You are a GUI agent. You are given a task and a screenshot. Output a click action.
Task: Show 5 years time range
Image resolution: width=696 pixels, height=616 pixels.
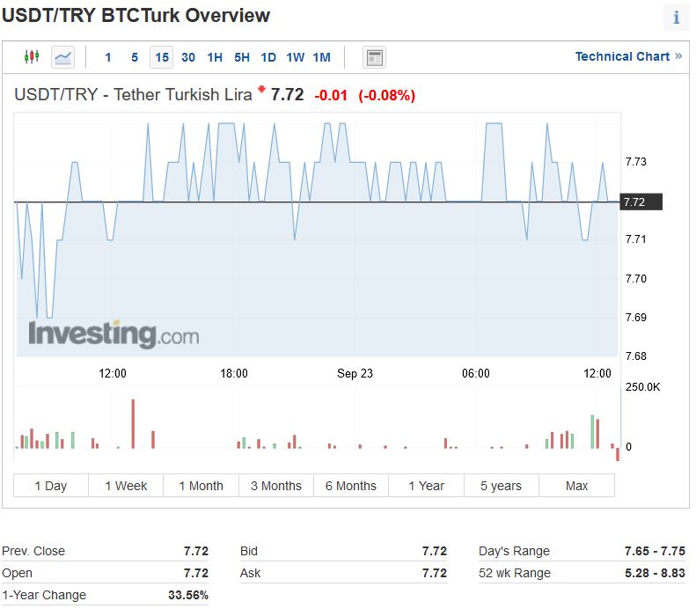tap(502, 486)
